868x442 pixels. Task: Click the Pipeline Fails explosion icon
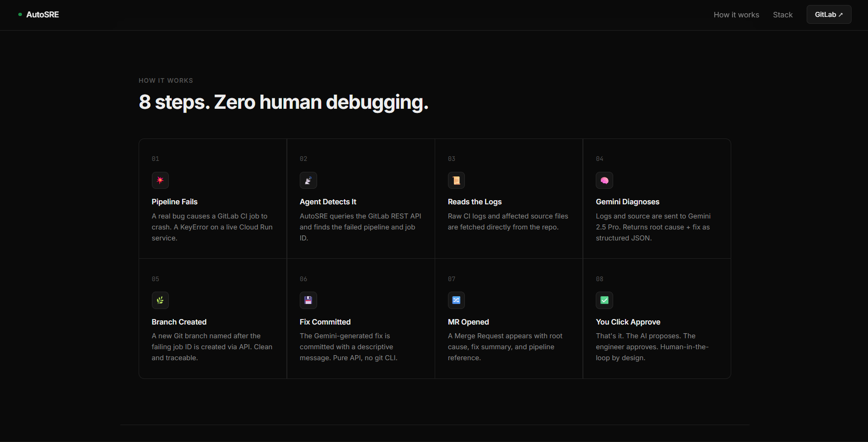tap(160, 180)
